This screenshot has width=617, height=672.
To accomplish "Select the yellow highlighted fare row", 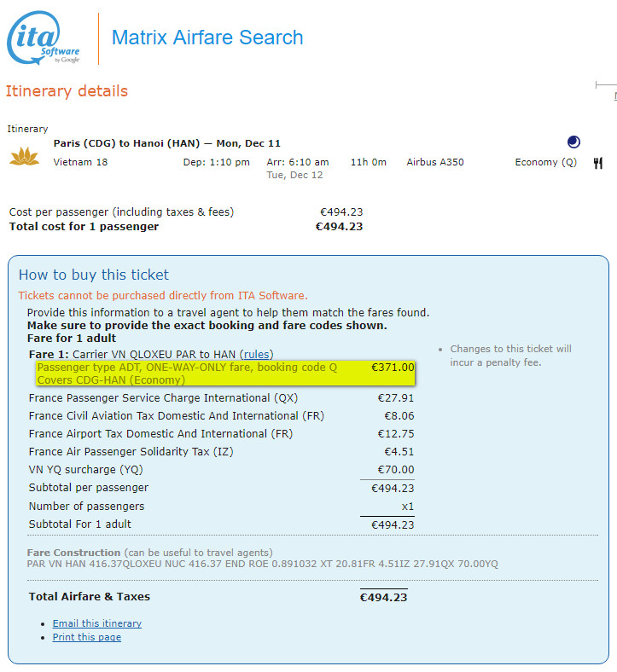I will click(225, 373).
